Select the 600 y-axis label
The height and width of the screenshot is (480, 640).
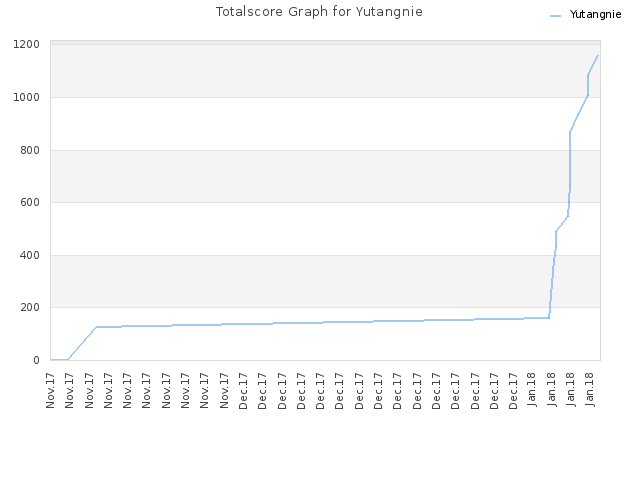tap(30, 202)
